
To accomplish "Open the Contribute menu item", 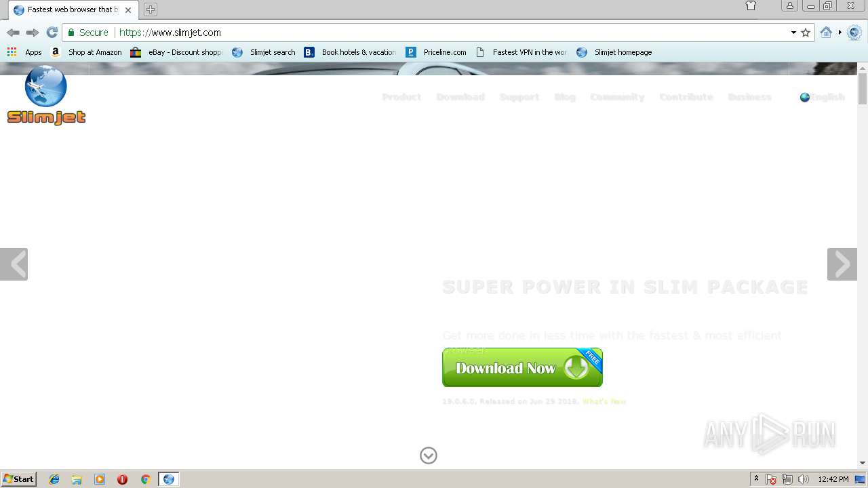I will pos(686,97).
